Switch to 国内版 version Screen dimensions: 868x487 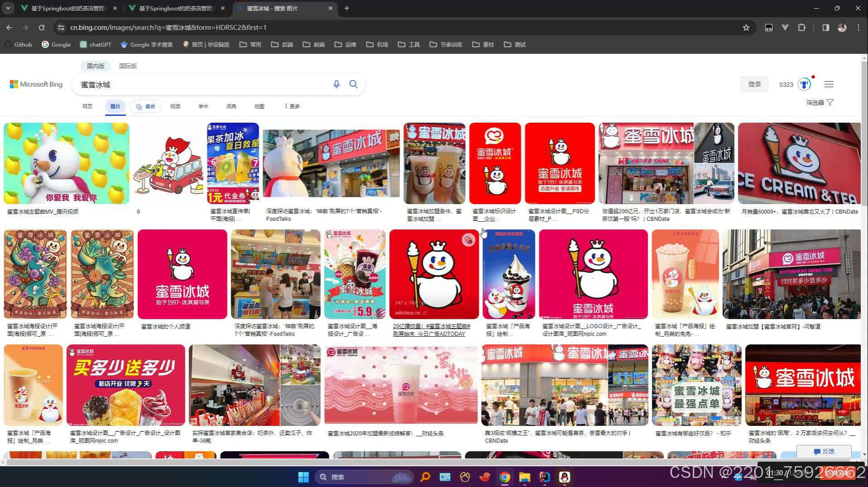[96, 66]
